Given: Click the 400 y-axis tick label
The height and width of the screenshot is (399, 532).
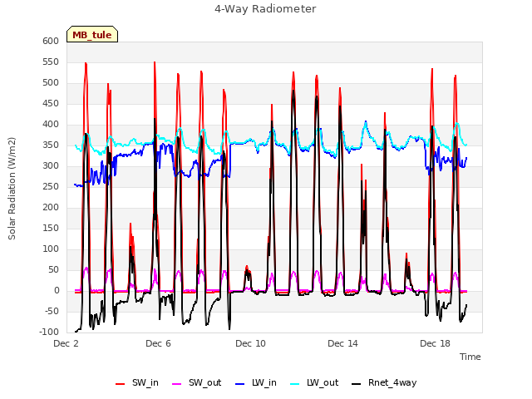Looking at the screenshot, I should (51, 125).
